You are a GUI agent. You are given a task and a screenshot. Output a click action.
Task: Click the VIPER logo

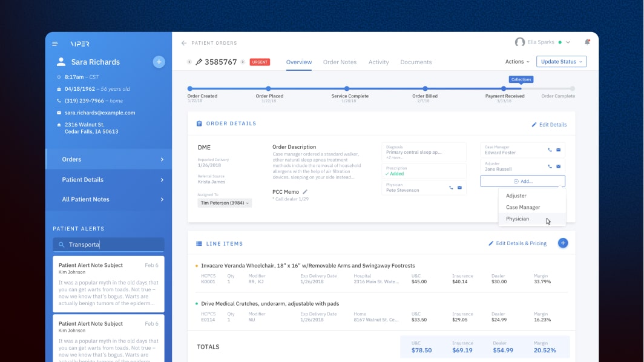point(80,44)
